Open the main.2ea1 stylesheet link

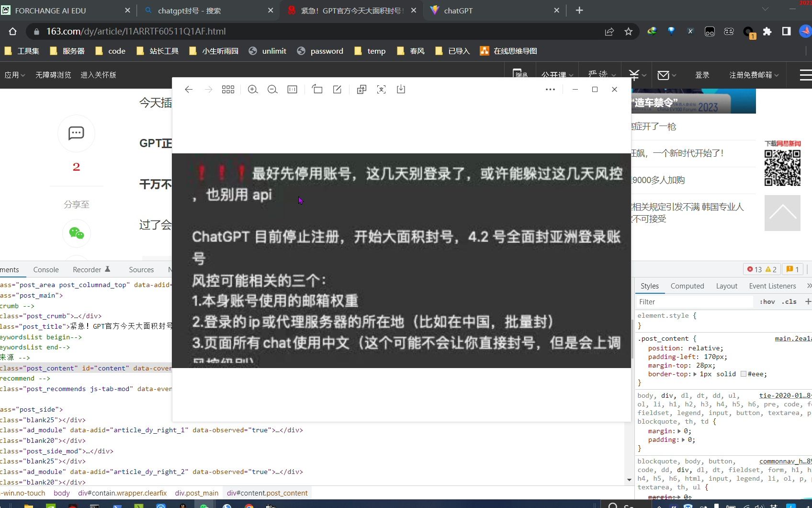792,338
